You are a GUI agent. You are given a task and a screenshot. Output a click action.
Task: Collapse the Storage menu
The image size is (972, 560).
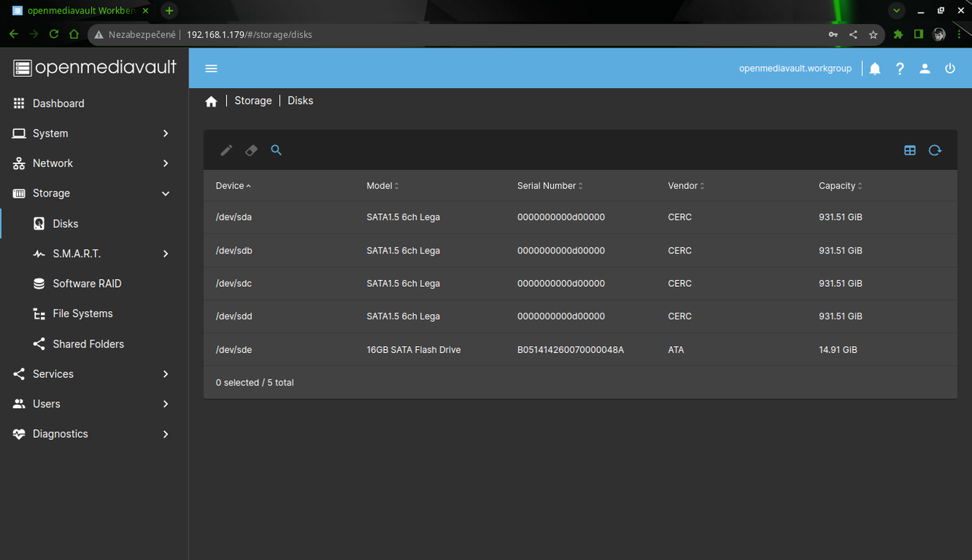click(x=94, y=193)
